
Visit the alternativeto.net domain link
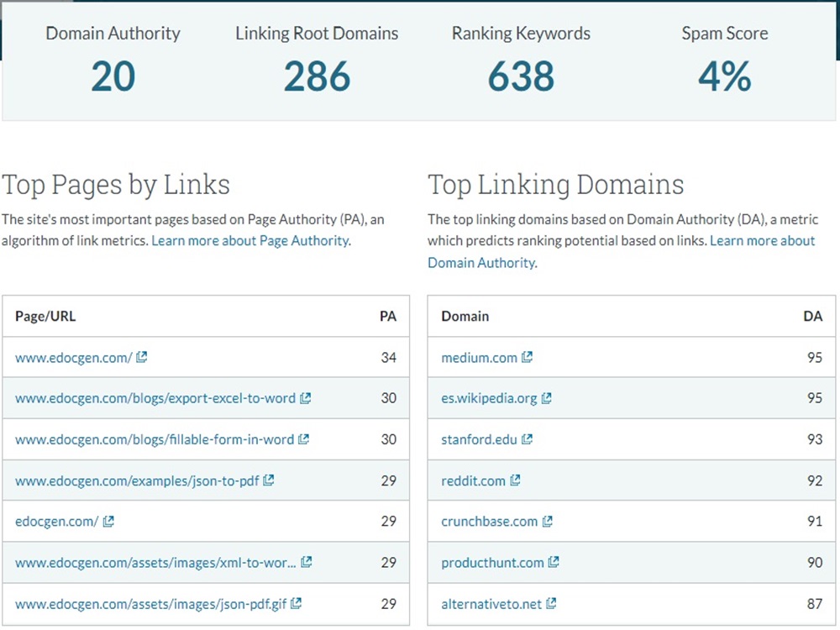pyautogui.click(x=491, y=604)
